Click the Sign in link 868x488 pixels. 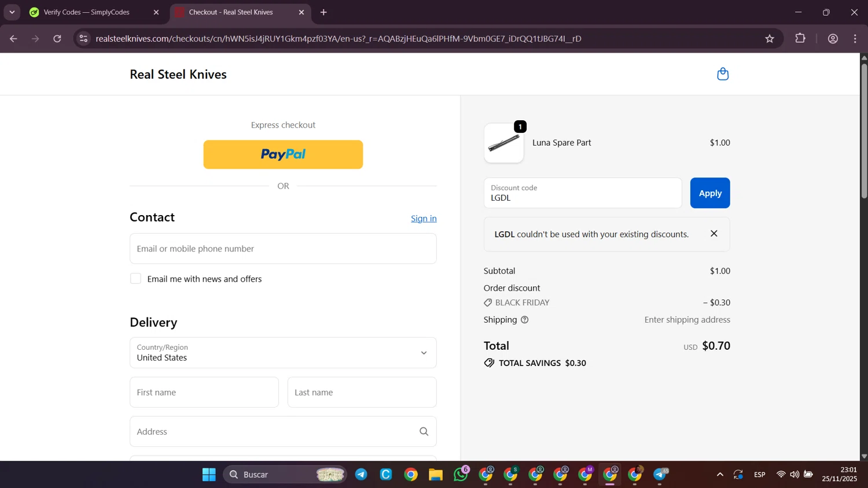click(x=424, y=219)
